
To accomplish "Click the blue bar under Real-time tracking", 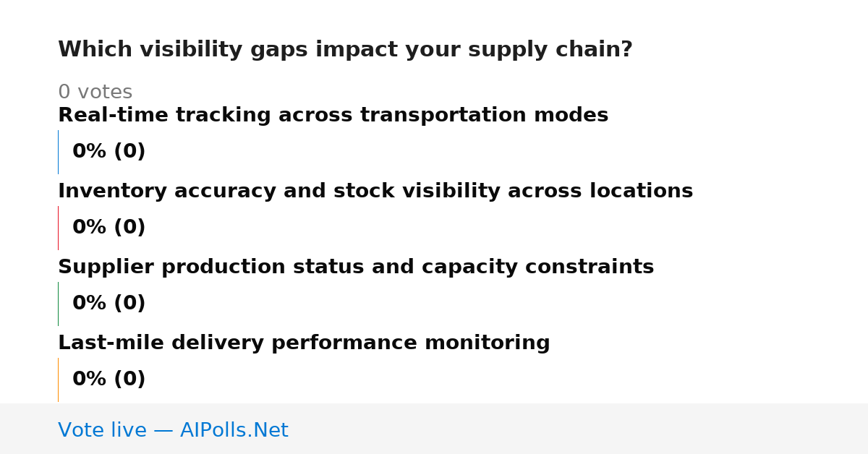I will (58, 152).
